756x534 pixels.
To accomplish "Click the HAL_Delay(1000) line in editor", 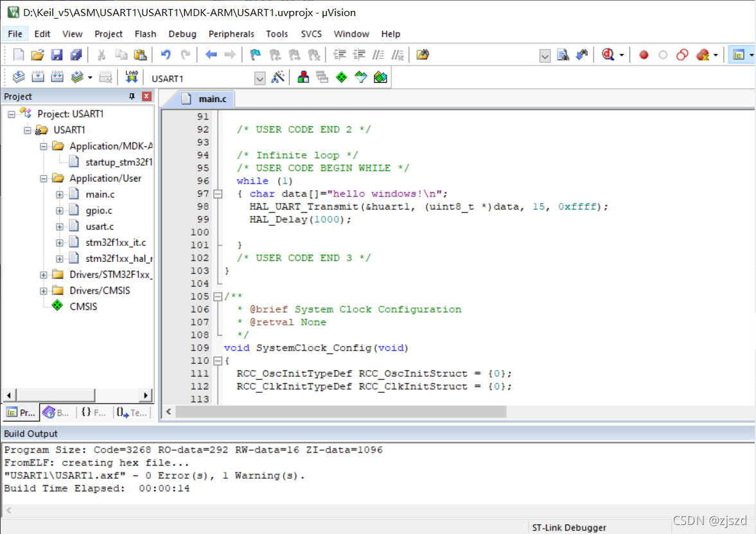I will (300, 220).
